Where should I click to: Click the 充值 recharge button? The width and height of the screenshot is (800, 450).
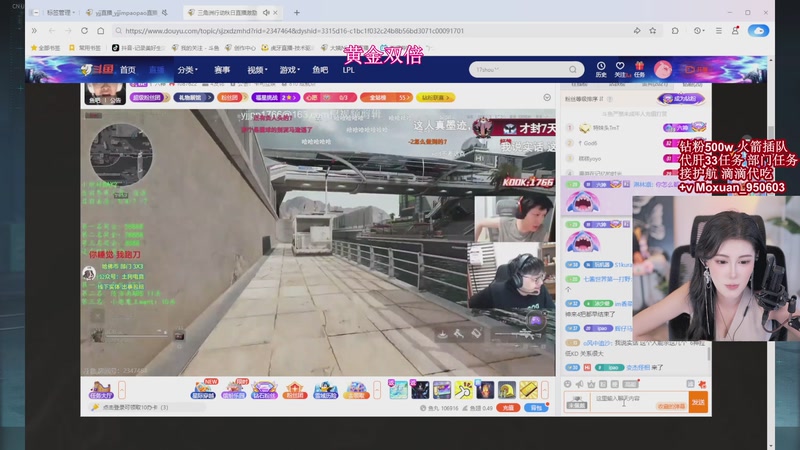(508, 408)
